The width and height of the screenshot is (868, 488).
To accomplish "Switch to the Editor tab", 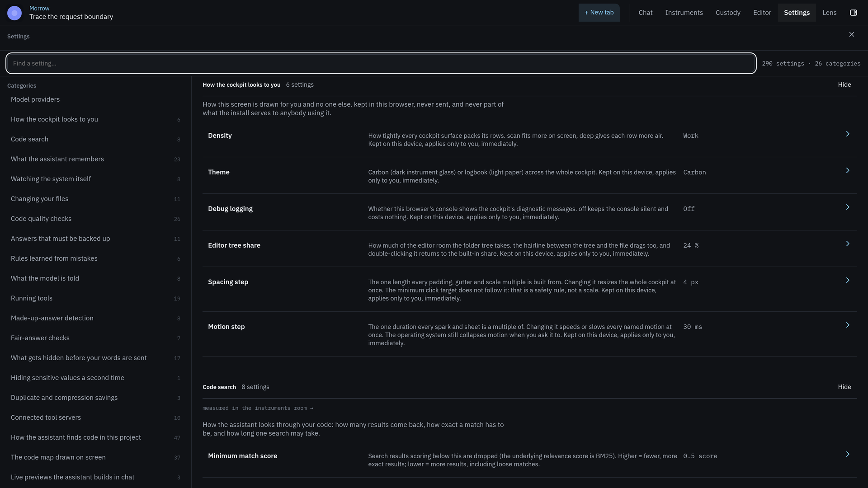I will 762,13.
